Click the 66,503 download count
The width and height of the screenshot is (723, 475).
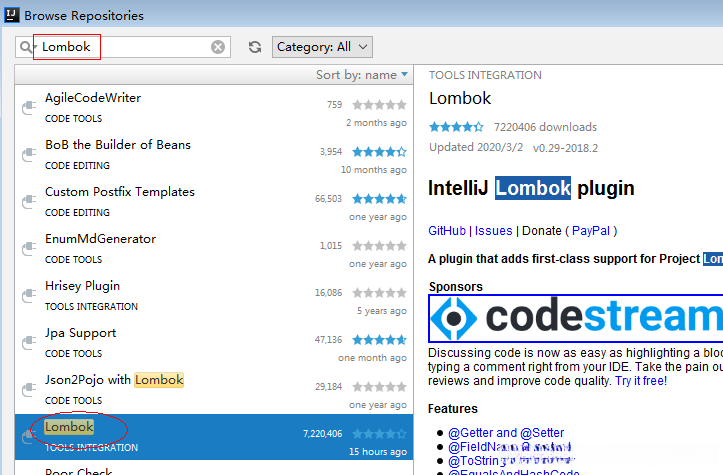pyautogui.click(x=328, y=199)
